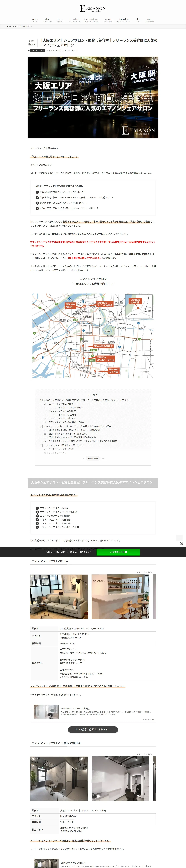Click the ホーム breadcrumb home icon
Screen dimensions: 186x868
point(8,26)
